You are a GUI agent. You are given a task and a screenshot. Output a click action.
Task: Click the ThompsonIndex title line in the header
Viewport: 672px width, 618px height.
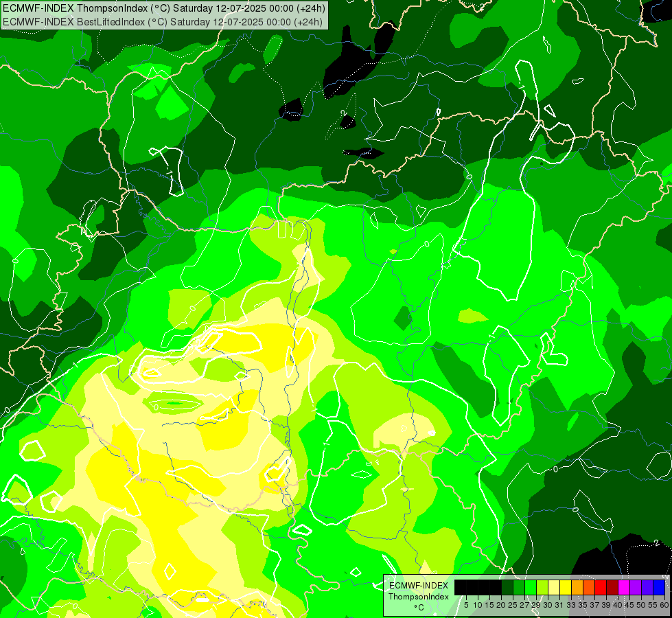164,8
